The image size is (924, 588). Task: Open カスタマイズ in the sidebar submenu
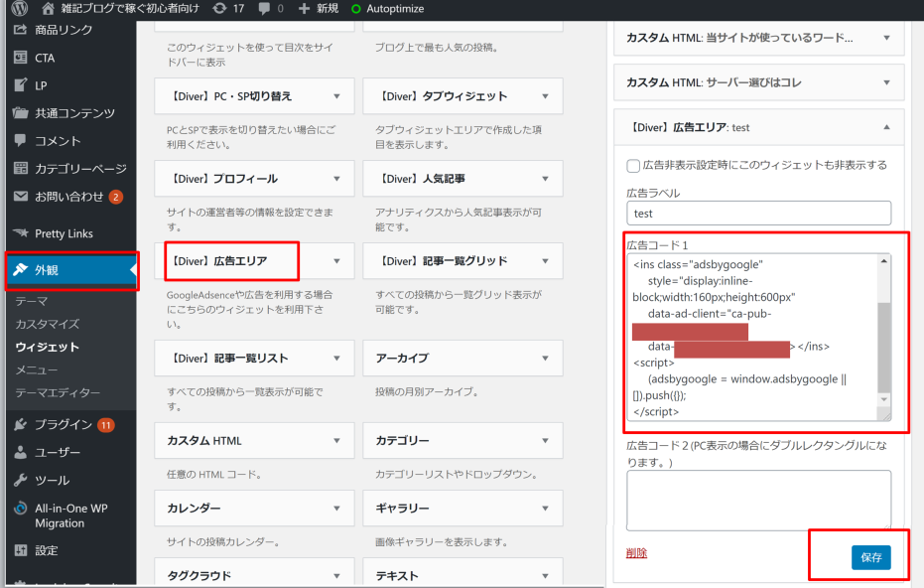tap(47, 324)
